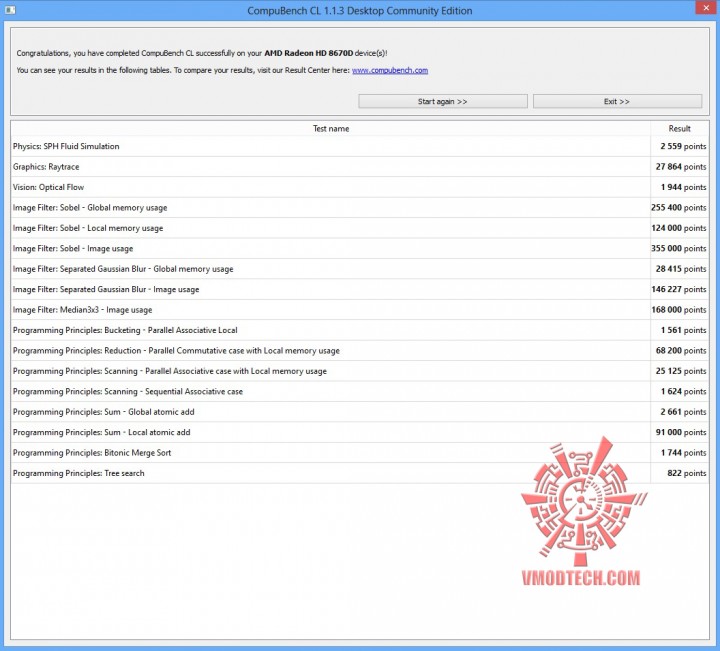Click the Result column header
This screenshot has height=651, width=720.
[680, 129]
